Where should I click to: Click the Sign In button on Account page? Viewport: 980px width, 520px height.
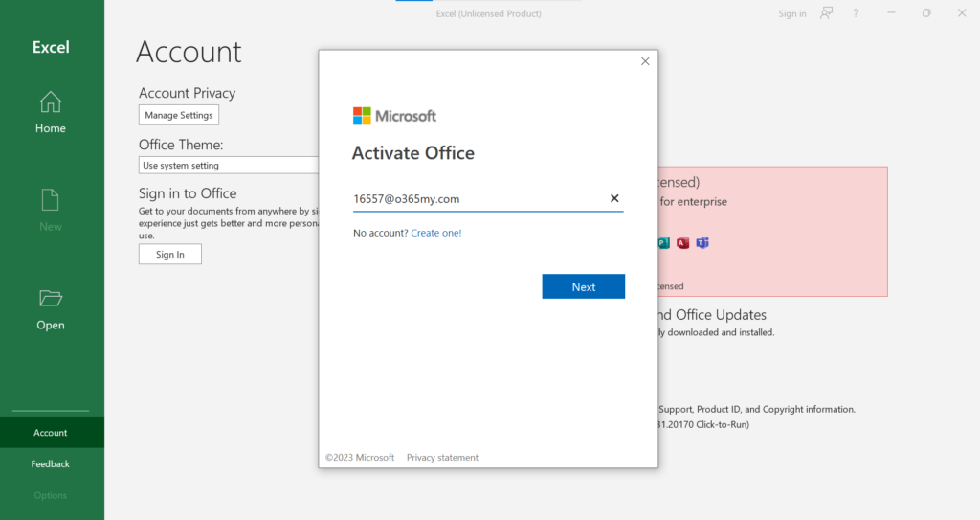pyautogui.click(x=170, y=254)
